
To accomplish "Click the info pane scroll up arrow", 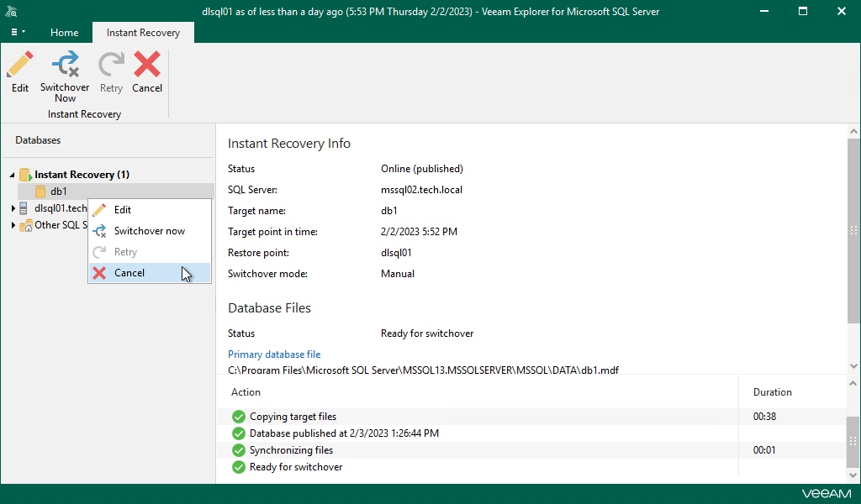I will pos(853,131).
